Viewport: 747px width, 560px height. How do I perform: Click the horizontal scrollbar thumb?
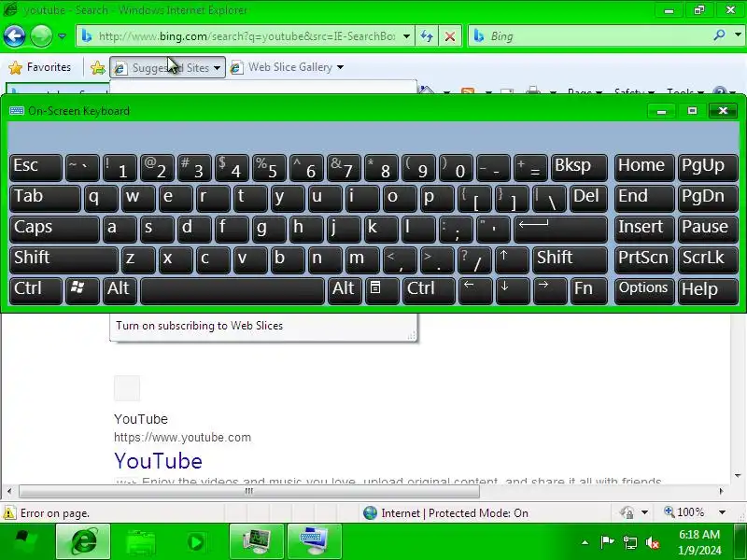coord(248,491)
